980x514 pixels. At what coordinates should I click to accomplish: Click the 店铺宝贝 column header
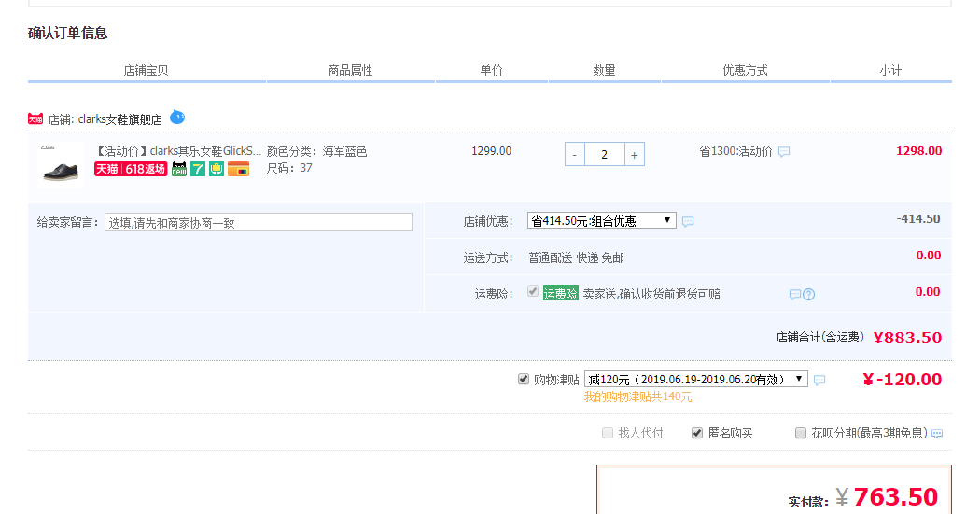point(146,71)
